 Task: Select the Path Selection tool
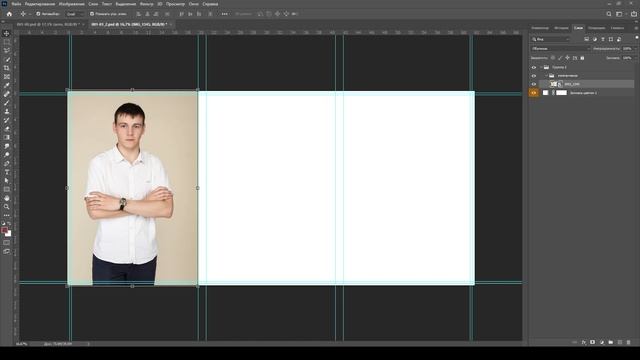coord(7,180)
